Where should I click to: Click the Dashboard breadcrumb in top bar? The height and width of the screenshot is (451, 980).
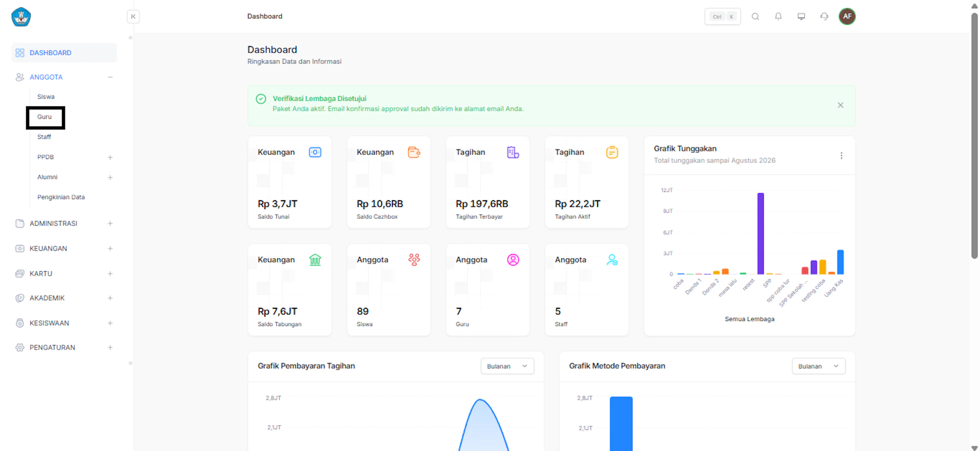[x=264, y=16]
